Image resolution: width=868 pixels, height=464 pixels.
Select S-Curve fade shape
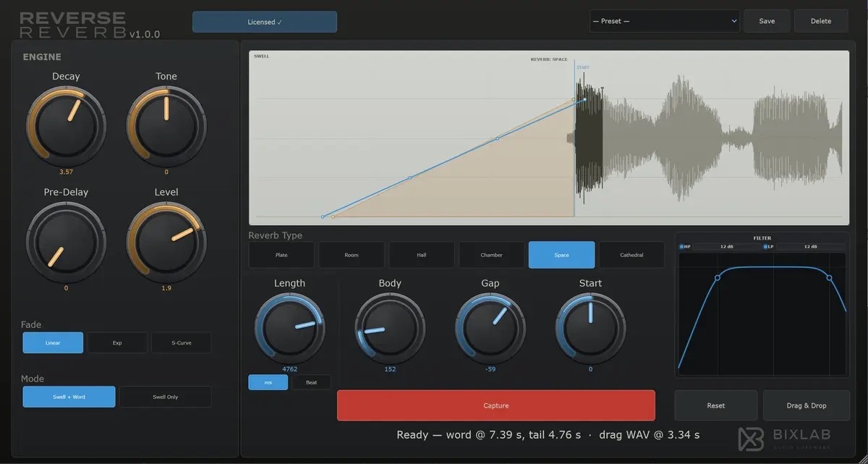coord(182,342)
